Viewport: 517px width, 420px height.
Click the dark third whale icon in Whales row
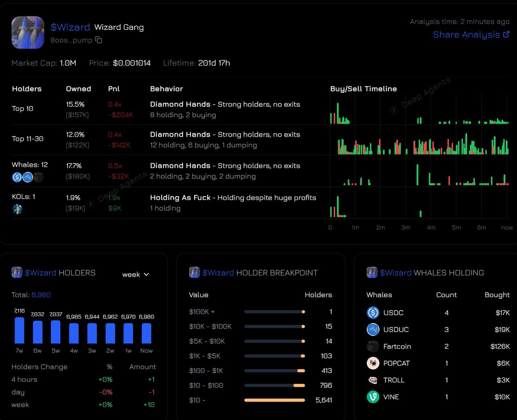click(38, 177)
